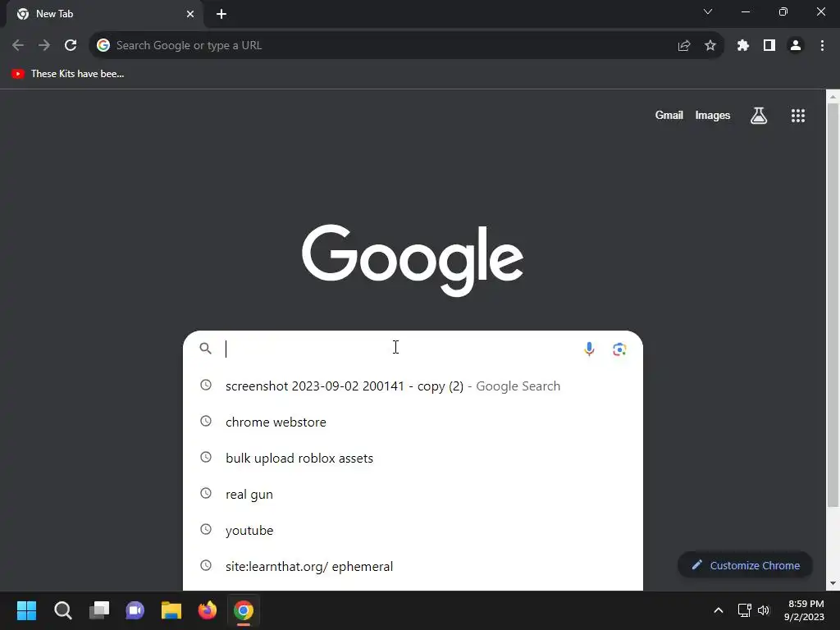Open the clock showing 8:59 PM
This screenshot has width=840, height=630.
coord(804,610)
